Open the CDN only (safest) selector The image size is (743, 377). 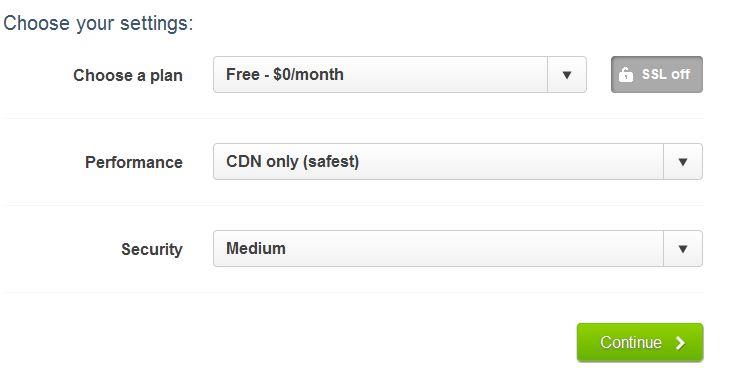[x=458, y=162]
